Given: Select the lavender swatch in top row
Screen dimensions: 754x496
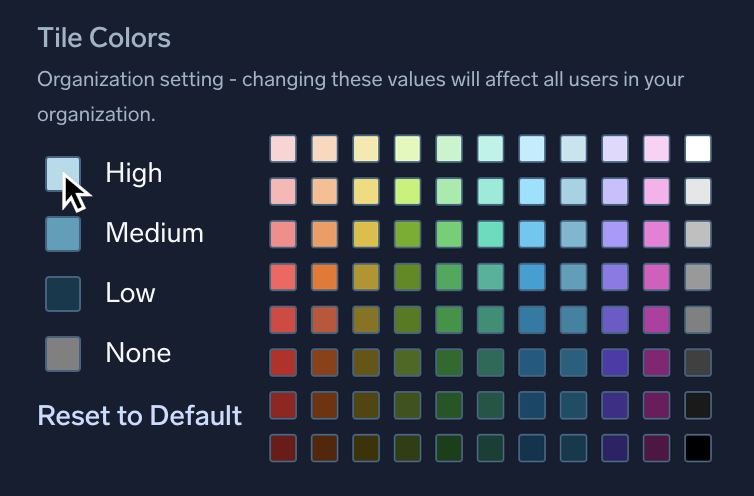Looking at the screenshot, I should 615,149.
